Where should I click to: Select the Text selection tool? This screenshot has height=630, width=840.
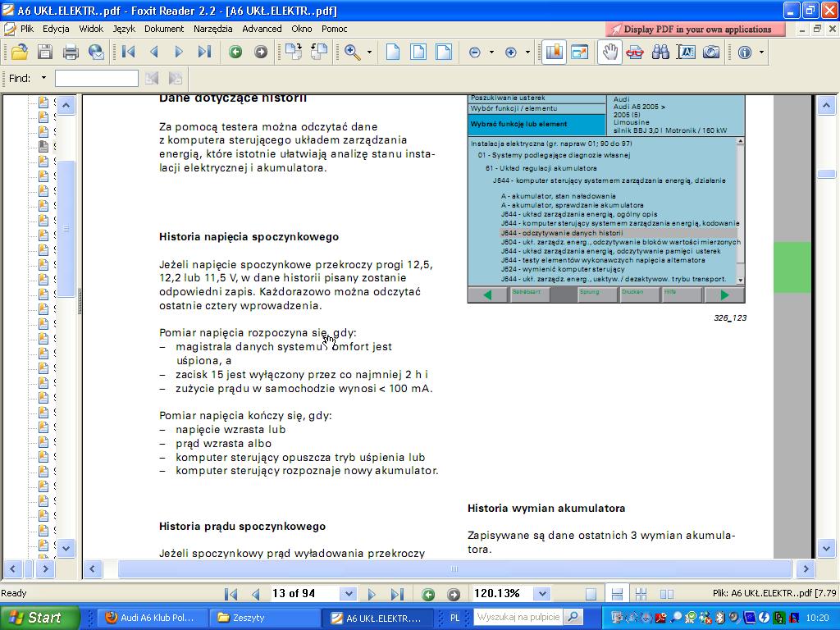[x=687, y=52]
